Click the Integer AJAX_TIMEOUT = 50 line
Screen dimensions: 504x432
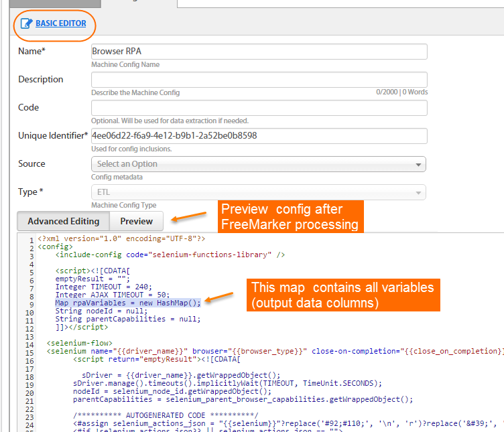pyautogui.click(x=112, y=295)
